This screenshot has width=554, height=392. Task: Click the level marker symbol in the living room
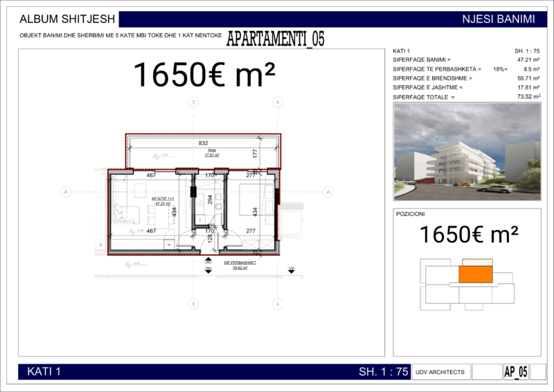coord(132,231)
